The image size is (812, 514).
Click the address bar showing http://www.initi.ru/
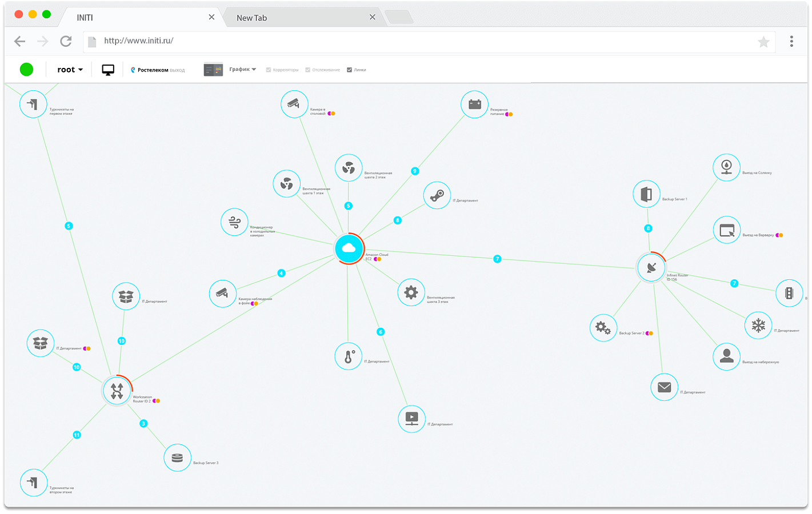[x=429, y=41]
